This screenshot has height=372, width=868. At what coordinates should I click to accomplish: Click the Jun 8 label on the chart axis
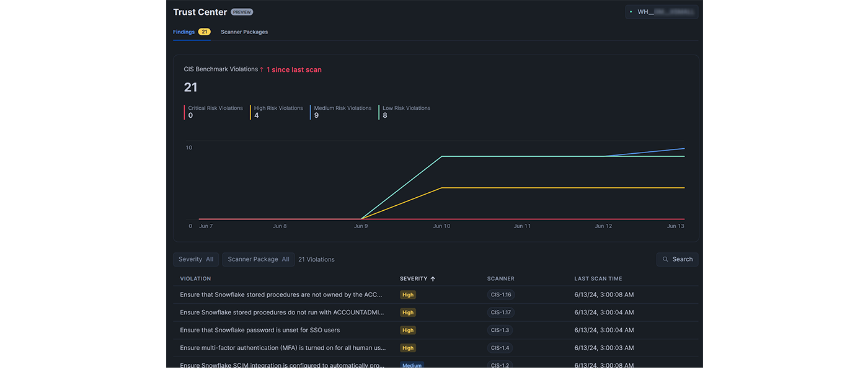[280, 226]
